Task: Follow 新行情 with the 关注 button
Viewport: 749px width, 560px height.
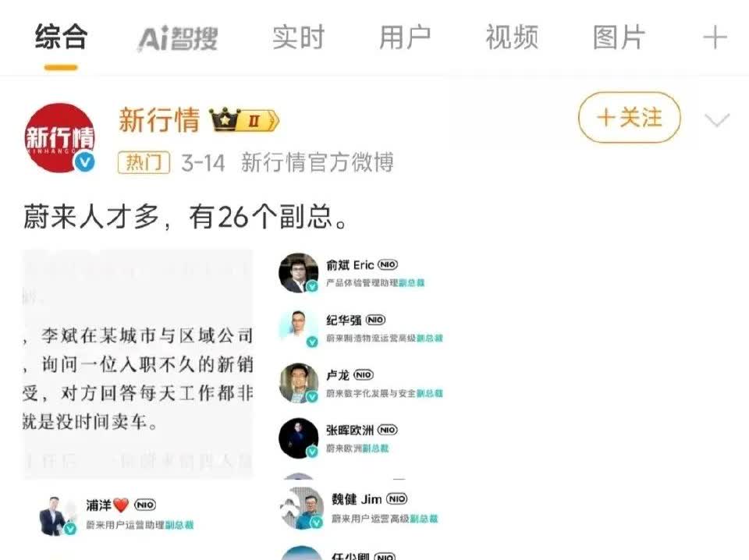Action: (629, 118)
